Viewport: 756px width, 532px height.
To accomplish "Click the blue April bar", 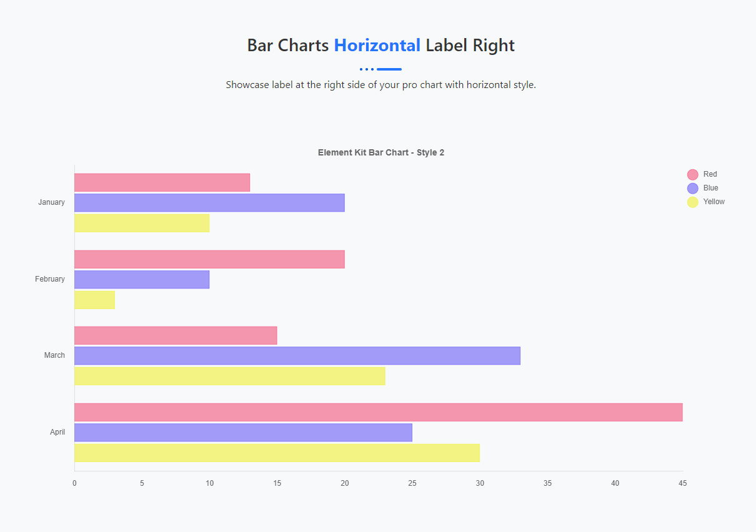I will point(243,433).
